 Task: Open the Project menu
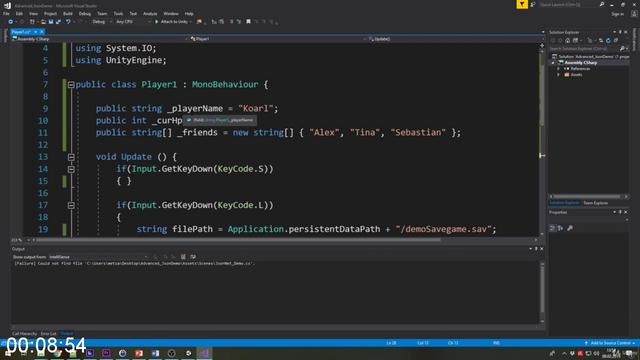click(50, 14)
